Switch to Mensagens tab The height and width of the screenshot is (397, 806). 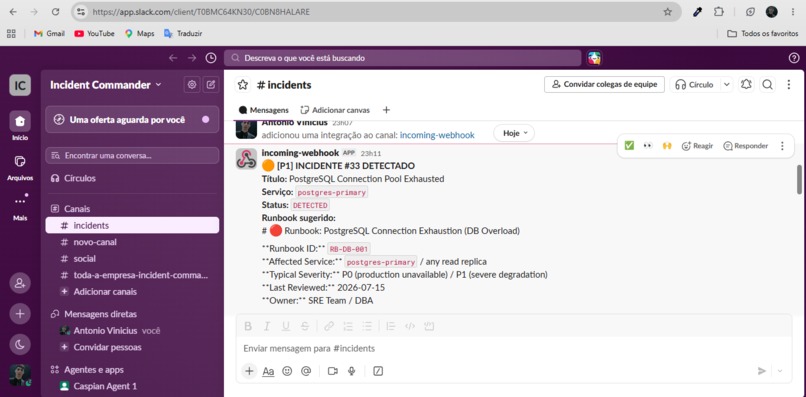click(264, 110)
